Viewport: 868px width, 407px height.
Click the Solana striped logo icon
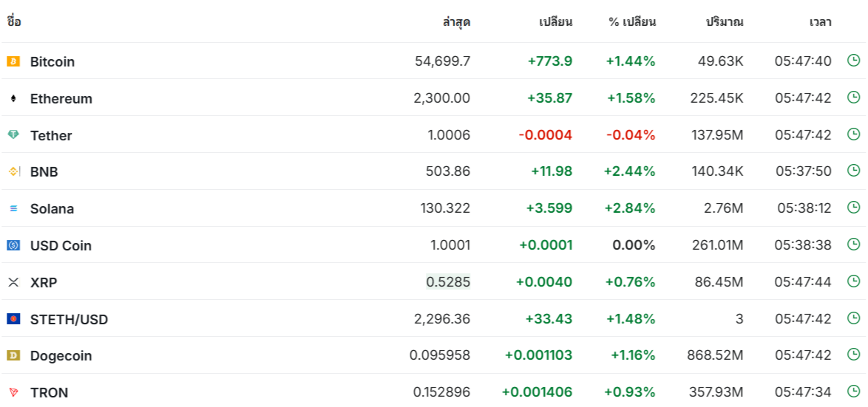pos(13,208)
